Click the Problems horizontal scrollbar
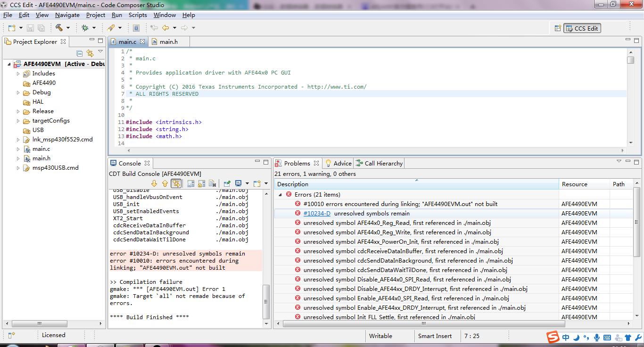The height and width of the screenshot is (347, 644). (424, 323)
